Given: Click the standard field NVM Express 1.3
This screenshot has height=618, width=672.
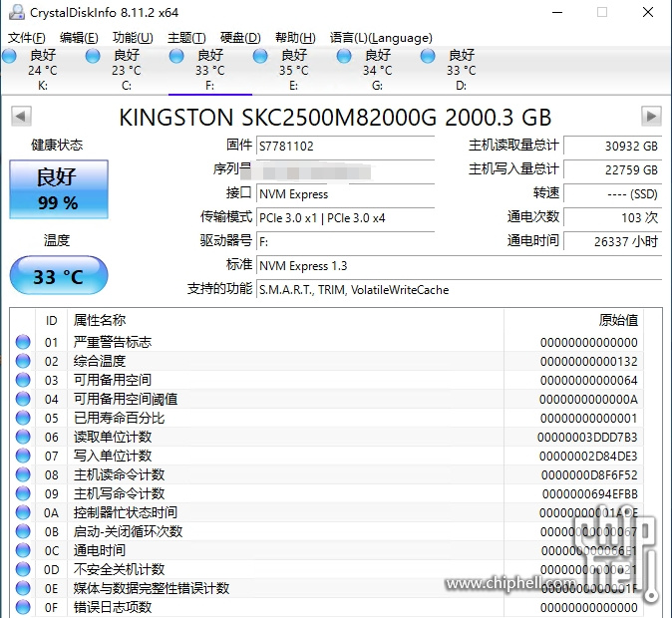Looking at the screenshot, I should tap(459, 266).
